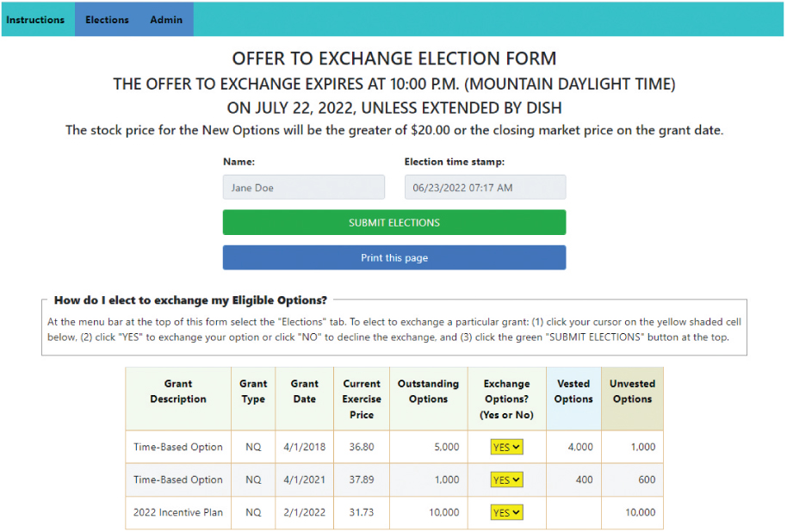This screenshot has width=787, height=532.
Task: Click the tan Unvested Options header
Action: [632, 392]
